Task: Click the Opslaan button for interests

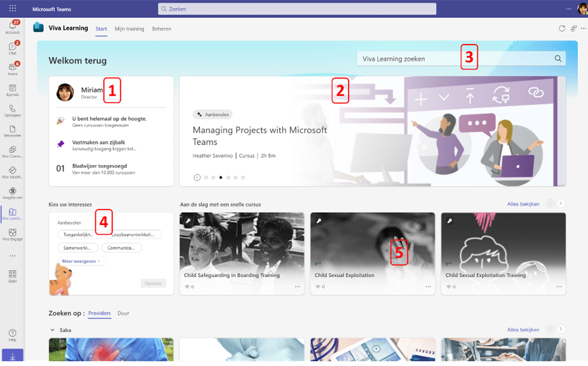Action: point(153,283)
